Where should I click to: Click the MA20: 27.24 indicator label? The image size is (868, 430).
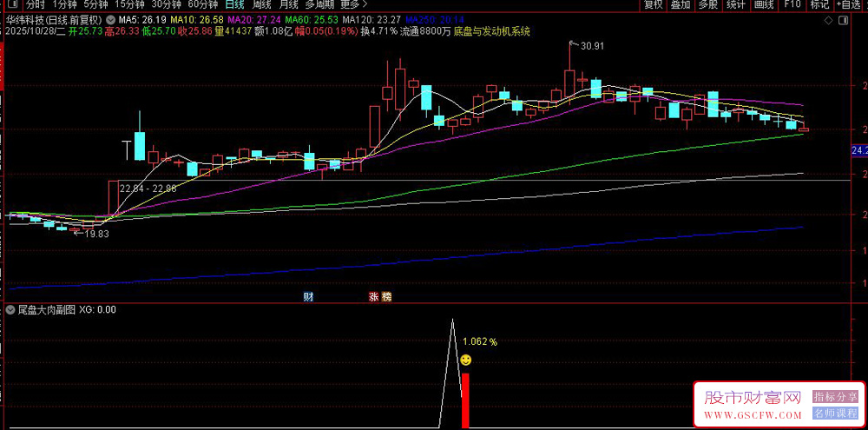(253, 20)
